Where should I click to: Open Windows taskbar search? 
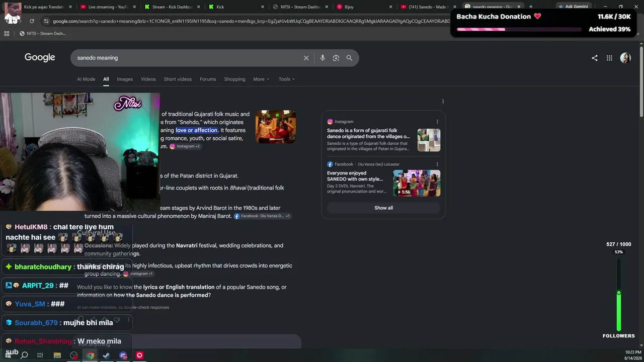click(24, 355)
